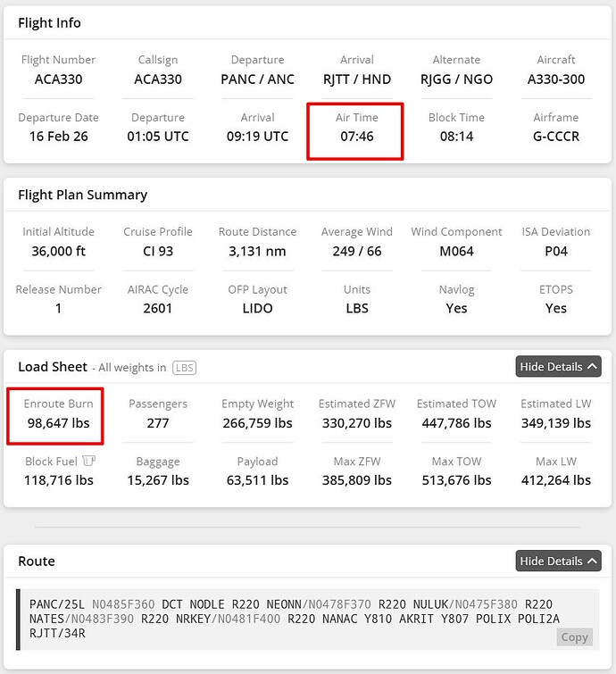The image size is (616, 674).
Task: Click the AIRAC Cycle value 2601
Action: click(158, 308)
